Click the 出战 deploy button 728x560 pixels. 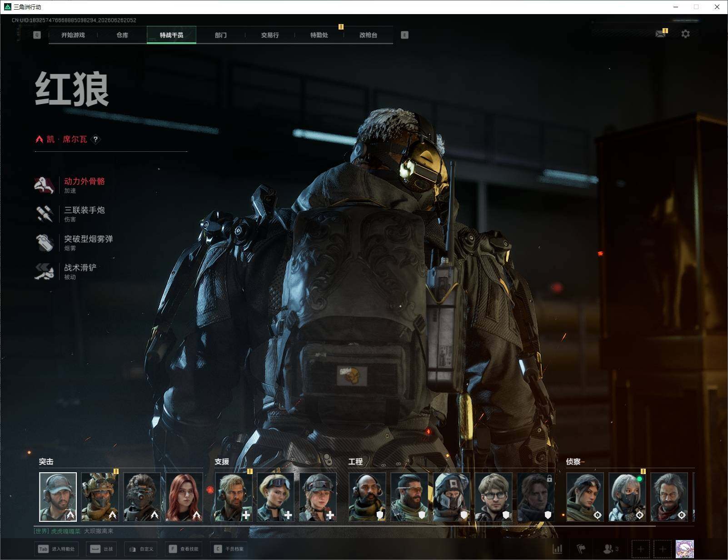point(102,549)
